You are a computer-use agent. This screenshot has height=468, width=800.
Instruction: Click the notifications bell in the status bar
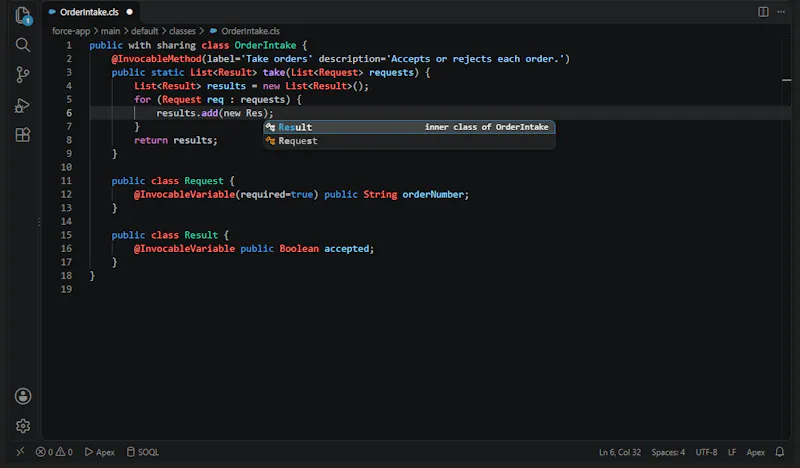780,452
